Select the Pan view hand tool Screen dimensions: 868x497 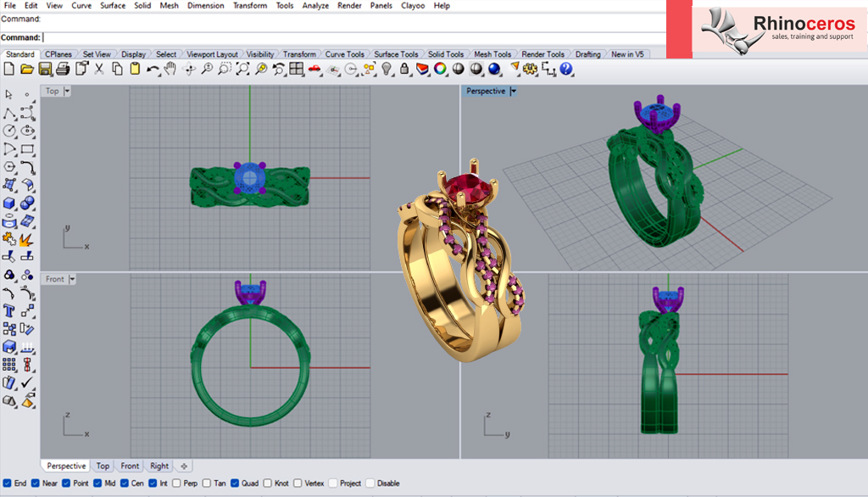[x=170, y=69]
